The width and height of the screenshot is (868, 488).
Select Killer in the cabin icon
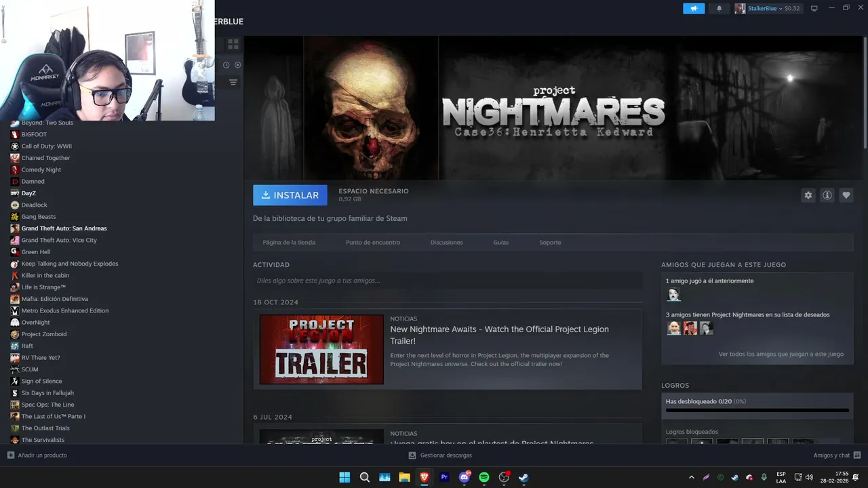tap(15, 275)
